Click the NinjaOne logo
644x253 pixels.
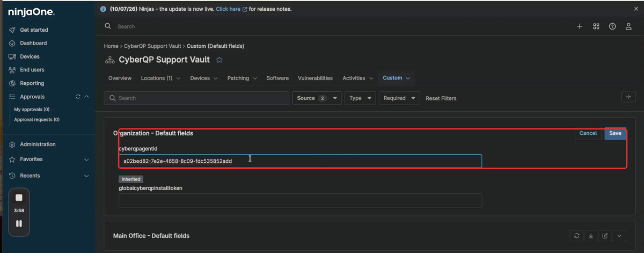pos(31,12)
